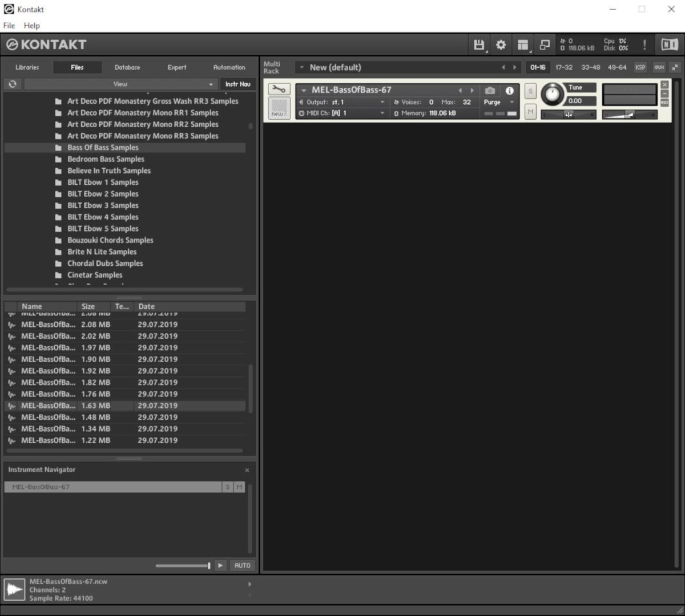
Task: Toggle the Instr Nav pane
Action: pos(238,84)
